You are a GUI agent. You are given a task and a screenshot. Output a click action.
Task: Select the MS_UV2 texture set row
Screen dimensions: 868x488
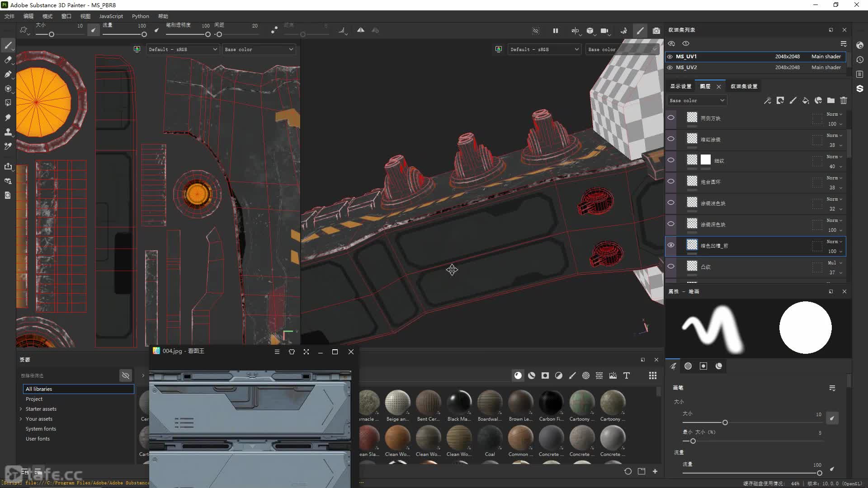(755, 67)
